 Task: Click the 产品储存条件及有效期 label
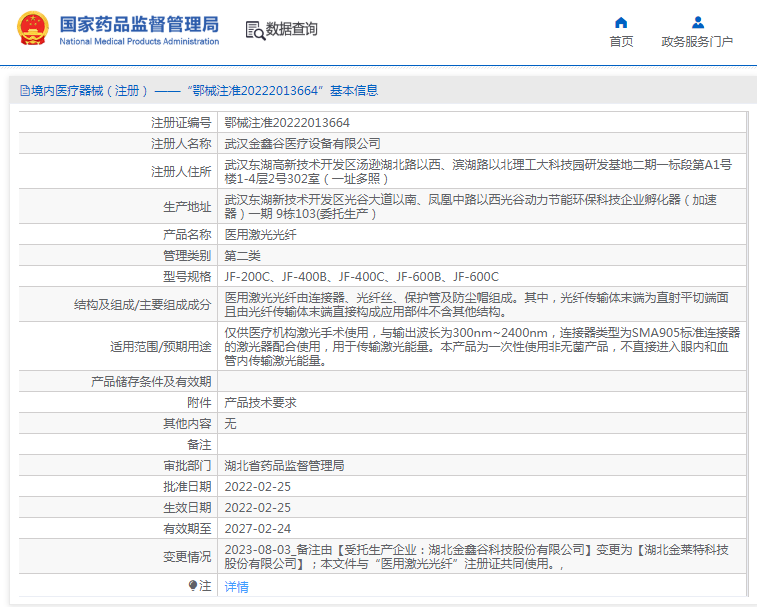pyautogui.click(x=151, y=381)
